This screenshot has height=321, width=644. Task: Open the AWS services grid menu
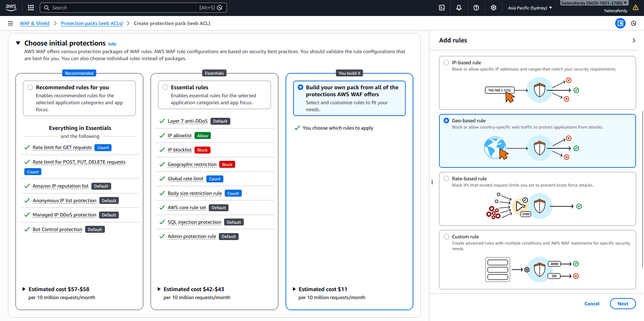pyautogui.click(x=31, y=8)
